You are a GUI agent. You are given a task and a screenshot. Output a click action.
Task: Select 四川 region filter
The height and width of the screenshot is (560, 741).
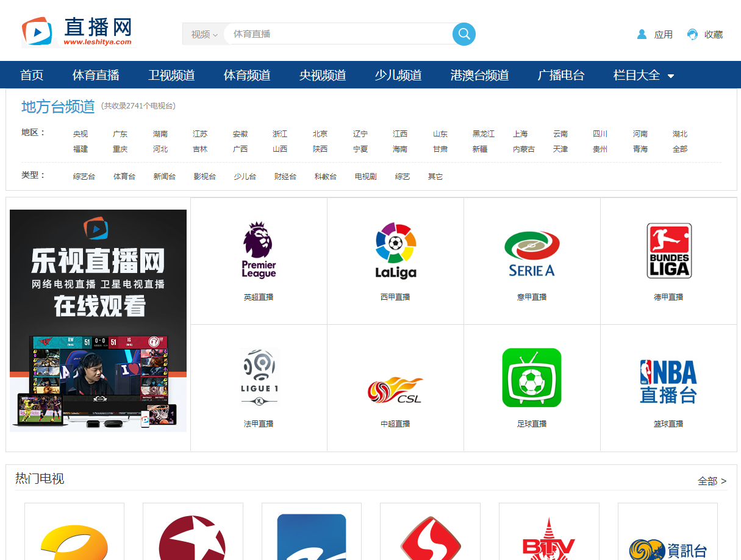pyautogui.click(x=600, y=133)
